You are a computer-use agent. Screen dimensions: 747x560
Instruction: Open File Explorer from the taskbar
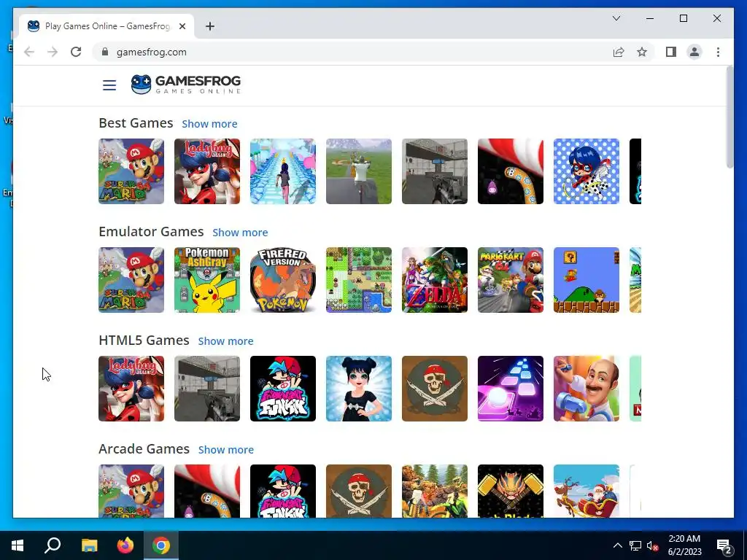[89, 545]
